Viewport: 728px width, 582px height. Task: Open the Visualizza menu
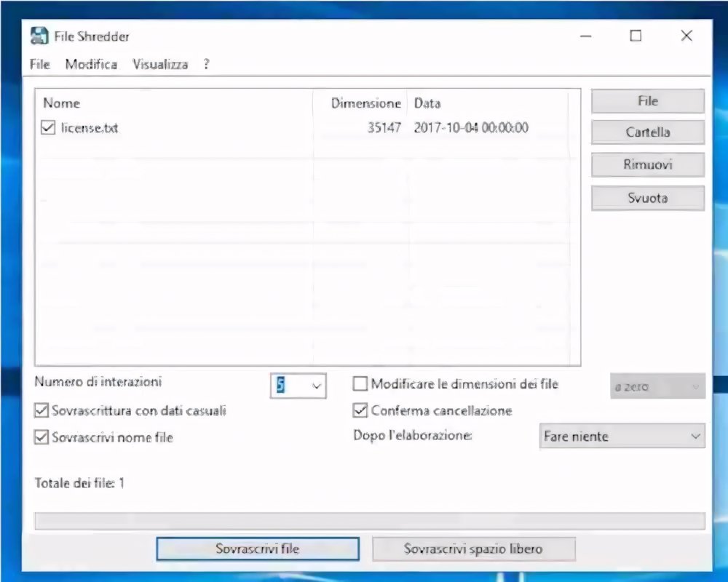click(x=160, y=64)
